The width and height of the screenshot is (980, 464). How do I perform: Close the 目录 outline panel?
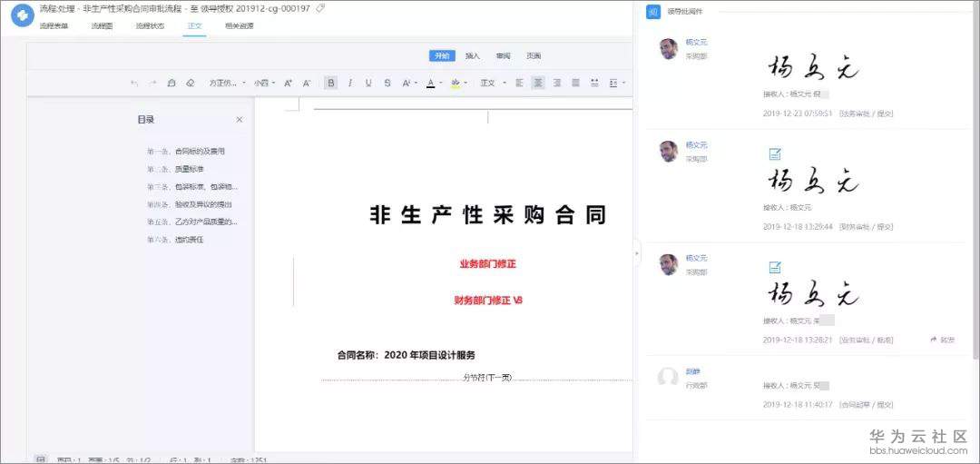pos(240,120)
